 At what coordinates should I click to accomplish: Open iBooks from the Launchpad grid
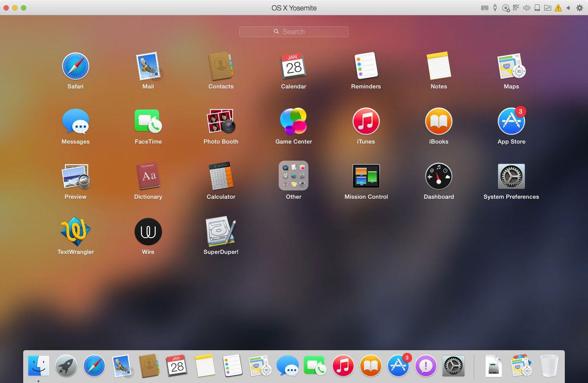[438, 122]
